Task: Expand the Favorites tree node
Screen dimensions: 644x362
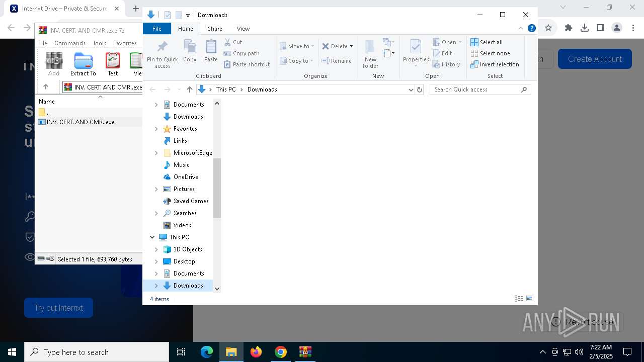Action: (156, 129)
